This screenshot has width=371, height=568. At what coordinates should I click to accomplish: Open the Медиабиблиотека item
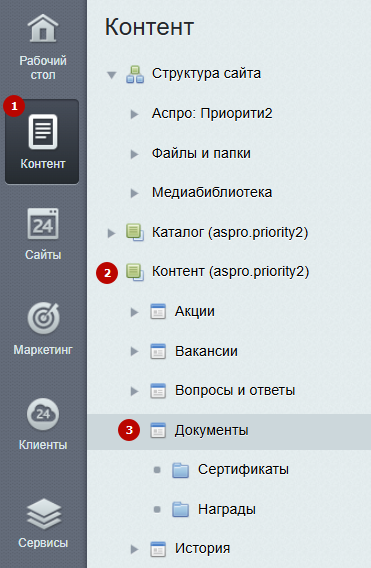click(x=212, y=192)
